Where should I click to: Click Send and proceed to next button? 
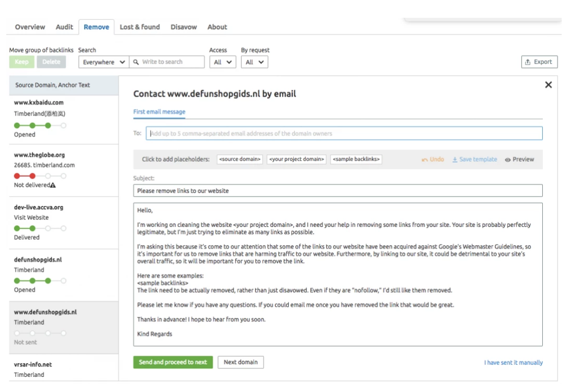[x=173, y=362]
